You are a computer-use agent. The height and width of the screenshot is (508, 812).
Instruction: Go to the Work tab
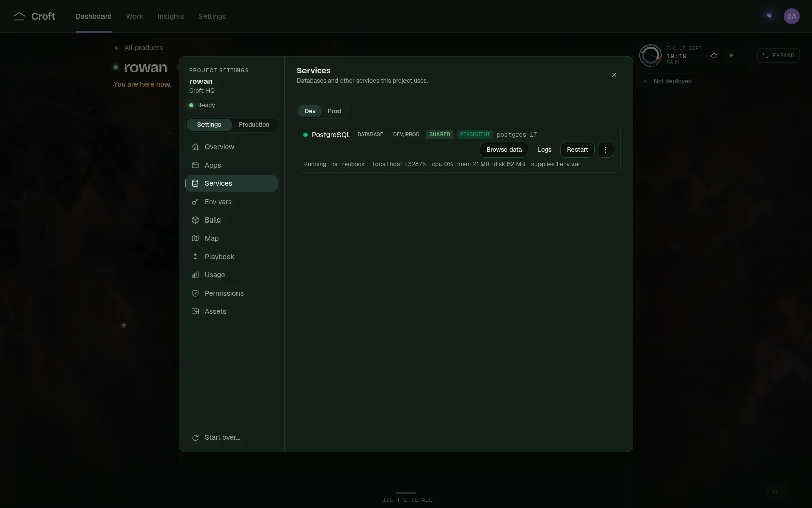click(x=134, y=16)
